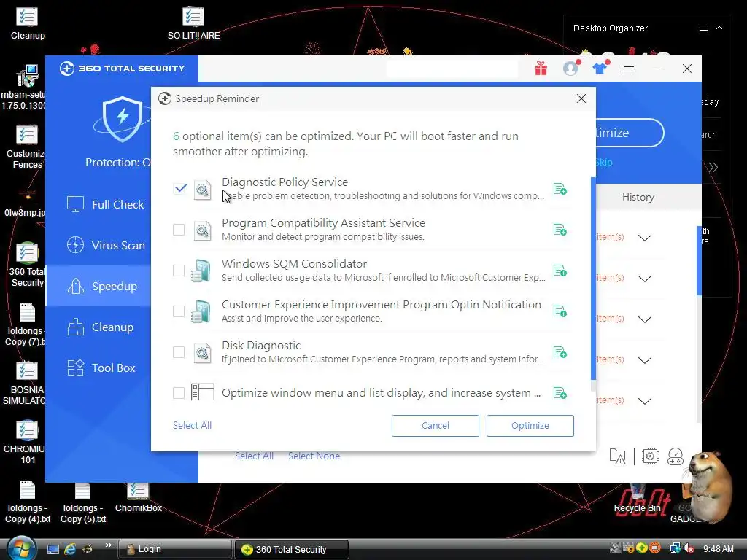Open the Full Check section
747x560 pixels.
pyautogui.click(x=105, y=204)
